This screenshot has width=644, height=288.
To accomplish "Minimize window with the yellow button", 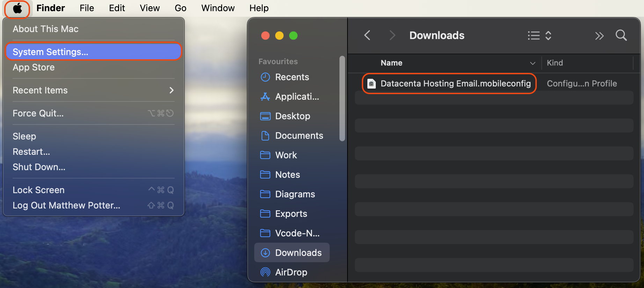I will pyautogui.click(x=279, y=36).
